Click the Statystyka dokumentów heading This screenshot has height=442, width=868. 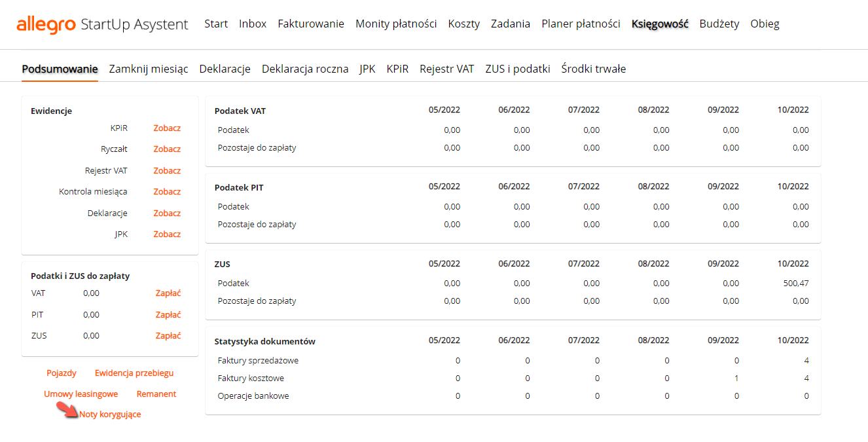265,341
